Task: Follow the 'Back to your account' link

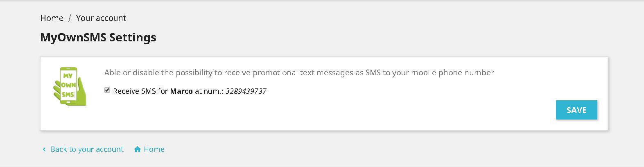Action: click(x=87, y=149)
